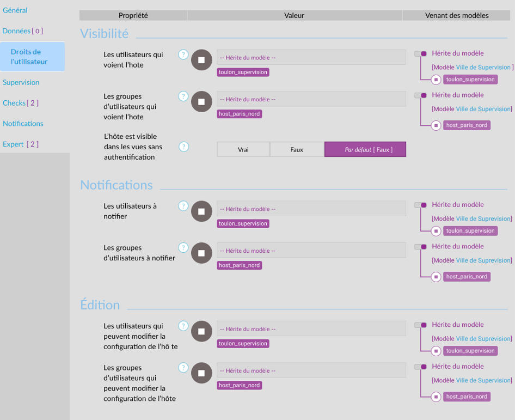The height and width of the screenshot is (420, 515).
Task: Switch to the Notifications sidebar tab
Action: point(23,124)
